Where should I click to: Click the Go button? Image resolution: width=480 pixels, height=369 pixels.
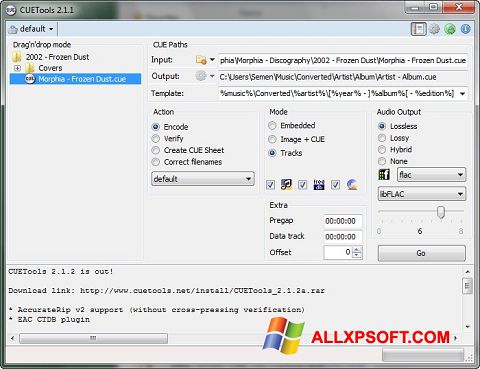421,253
